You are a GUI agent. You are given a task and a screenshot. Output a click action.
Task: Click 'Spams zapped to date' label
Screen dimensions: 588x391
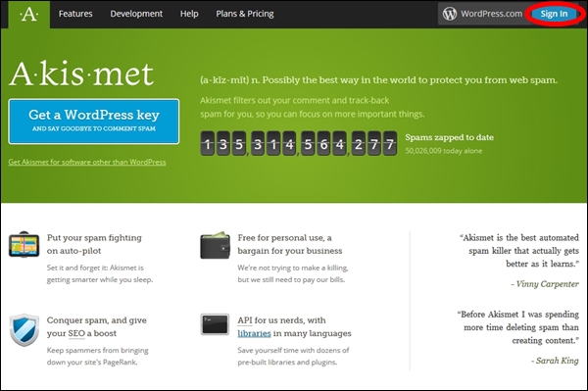point(449,137)
